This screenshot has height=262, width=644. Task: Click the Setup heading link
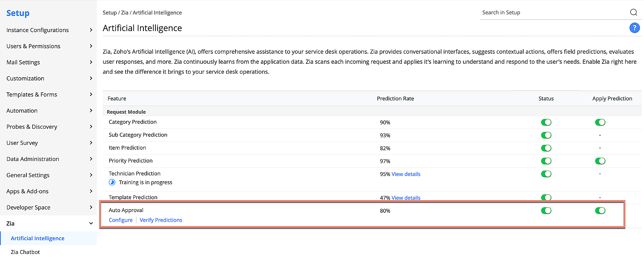point(18,13)
